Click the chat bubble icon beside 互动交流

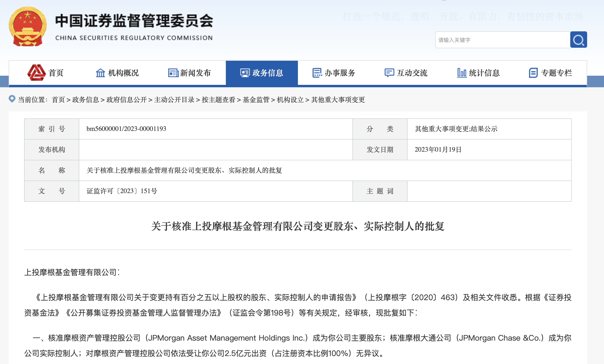click(x=389, y=73)
